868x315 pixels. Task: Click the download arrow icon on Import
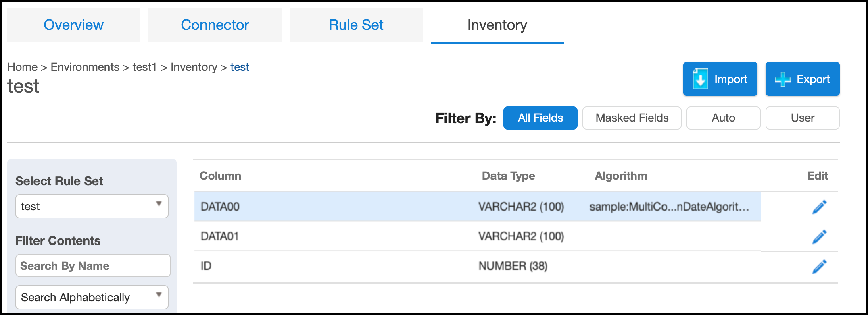(700, 79)
